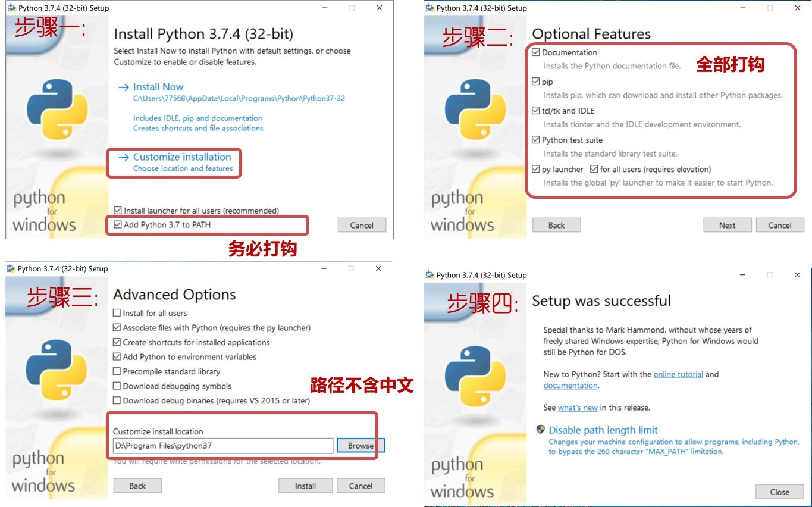
Task: Click title bar icon of Install Python window
Action: [x=11, y=8]
